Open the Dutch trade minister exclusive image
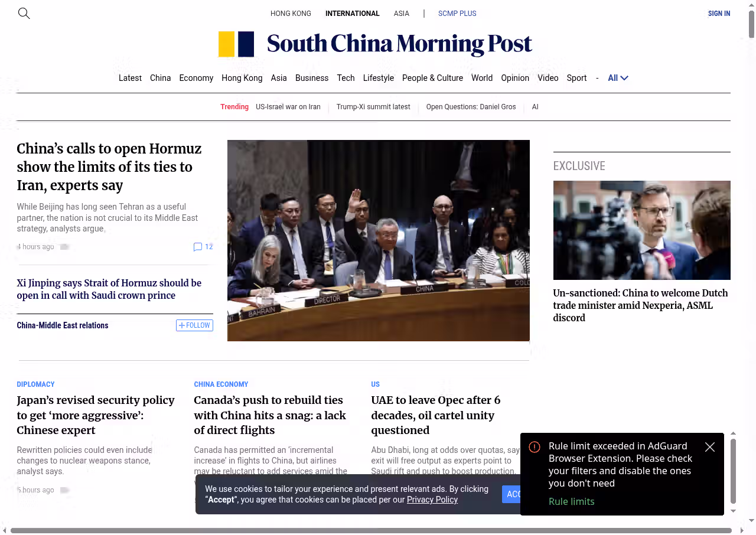Image resolution: width=756 pixels, height=535 pixels. tap(641, 230)
